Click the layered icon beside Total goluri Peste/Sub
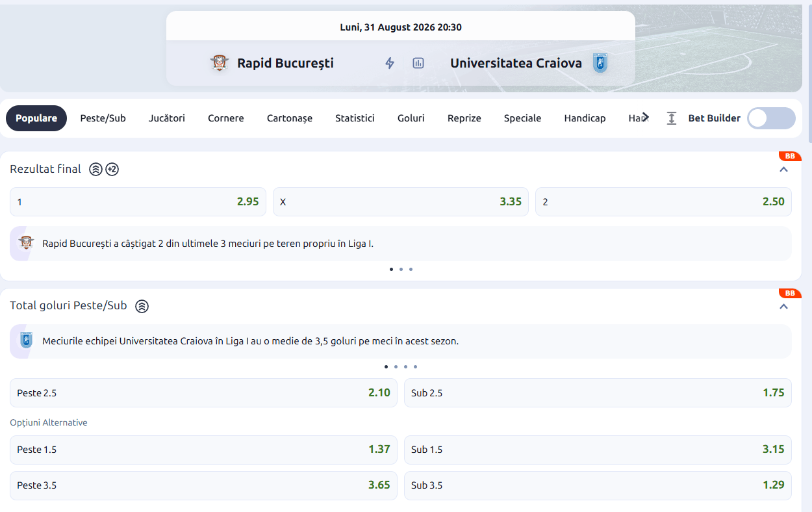This screenshot has width=812, height=512. (142, 306)
